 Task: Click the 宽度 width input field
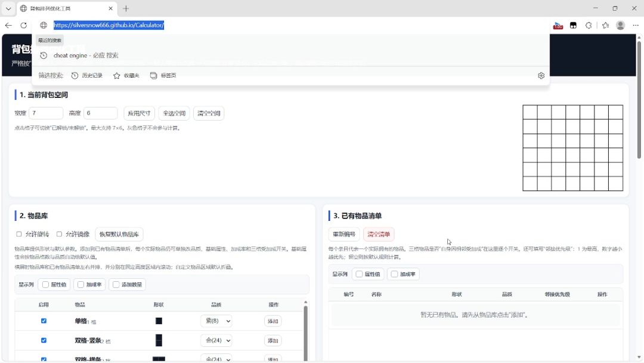[x=45, y=113]
